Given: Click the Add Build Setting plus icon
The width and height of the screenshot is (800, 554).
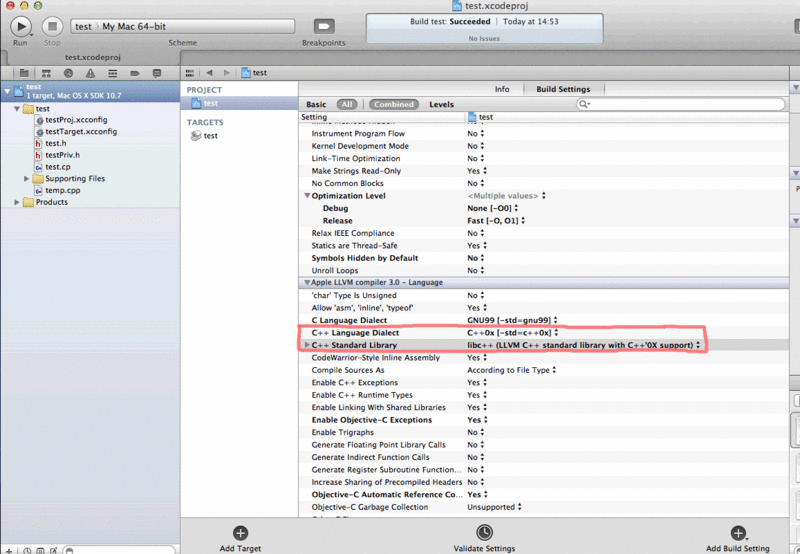Looking at the screenshot, I should [738, 533].
